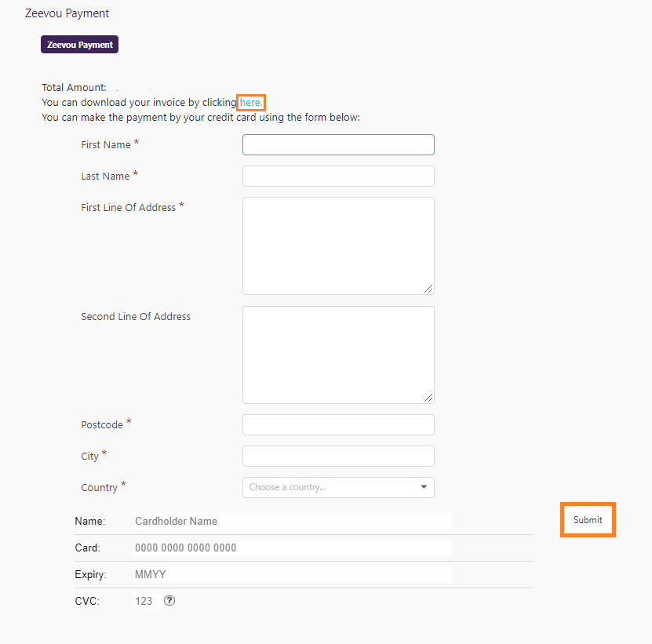This screenshot has width=652, height=644.
Task: Click the Postcode input box
Action: pos(338,425)
